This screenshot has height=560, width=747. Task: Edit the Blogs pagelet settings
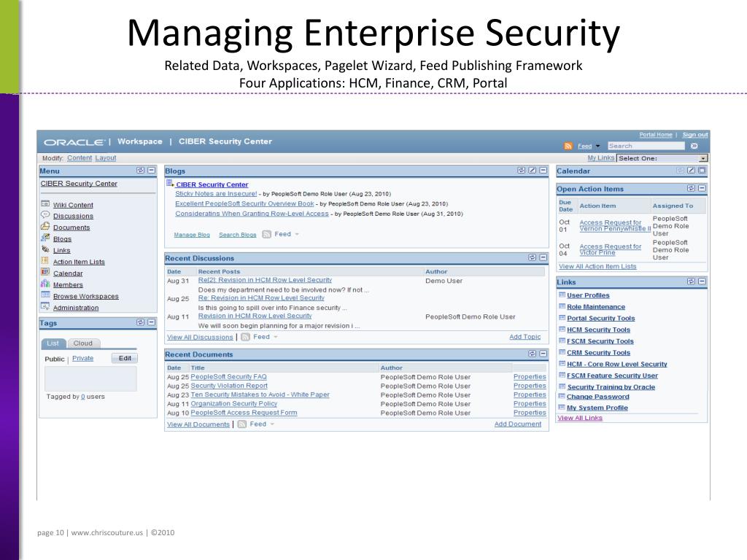point(532,170)
